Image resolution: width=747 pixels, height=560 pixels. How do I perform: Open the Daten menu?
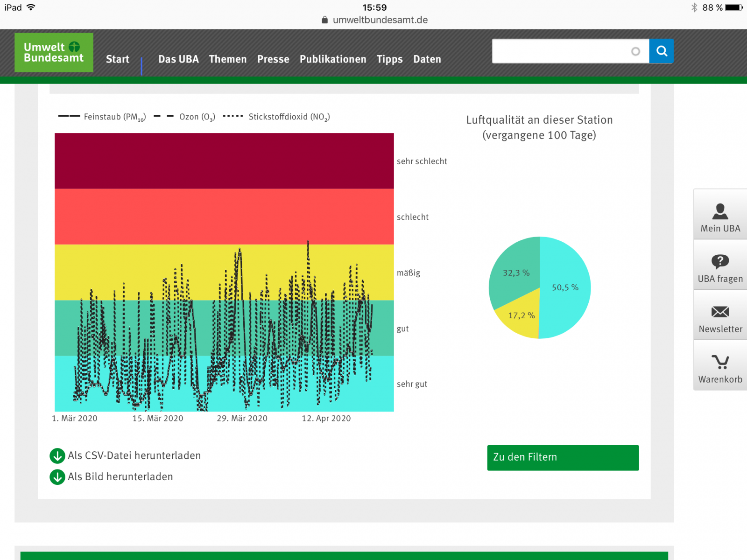[427, 59]
